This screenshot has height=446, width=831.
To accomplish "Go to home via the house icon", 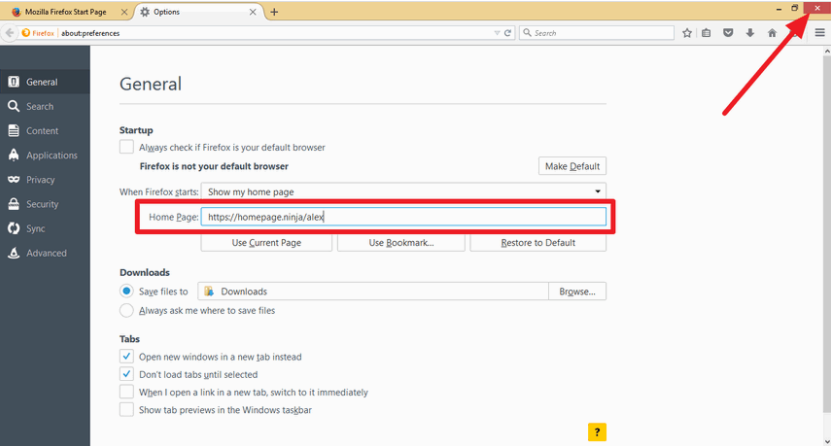I will pos(772,33).
